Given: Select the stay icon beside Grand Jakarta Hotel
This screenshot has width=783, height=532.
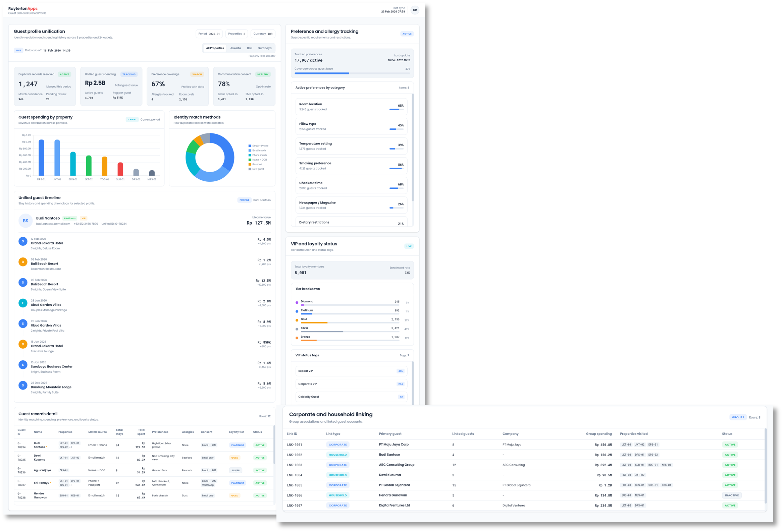Looking at the screenshot, I should (x=22, y=241).
